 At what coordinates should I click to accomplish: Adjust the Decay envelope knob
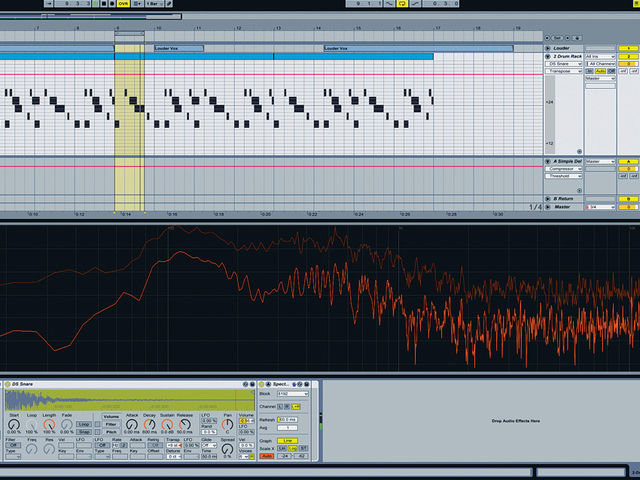149,424
